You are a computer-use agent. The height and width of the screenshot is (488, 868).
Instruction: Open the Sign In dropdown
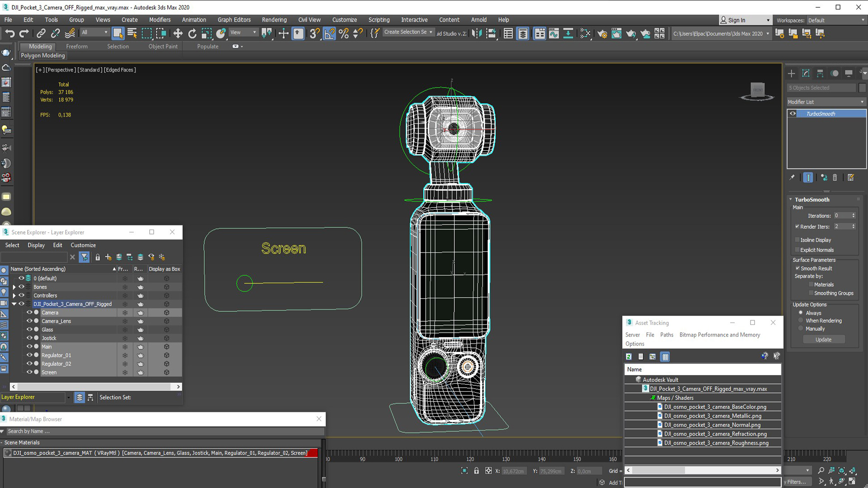[745, 20]
